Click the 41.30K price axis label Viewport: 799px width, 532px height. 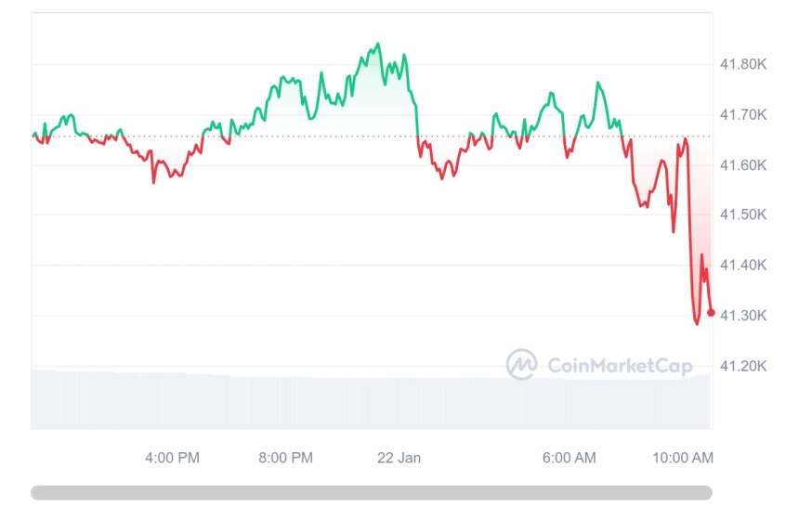(742, 316)
